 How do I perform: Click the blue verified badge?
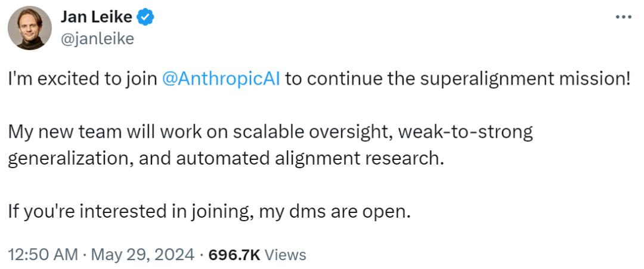tap(146, 18)
